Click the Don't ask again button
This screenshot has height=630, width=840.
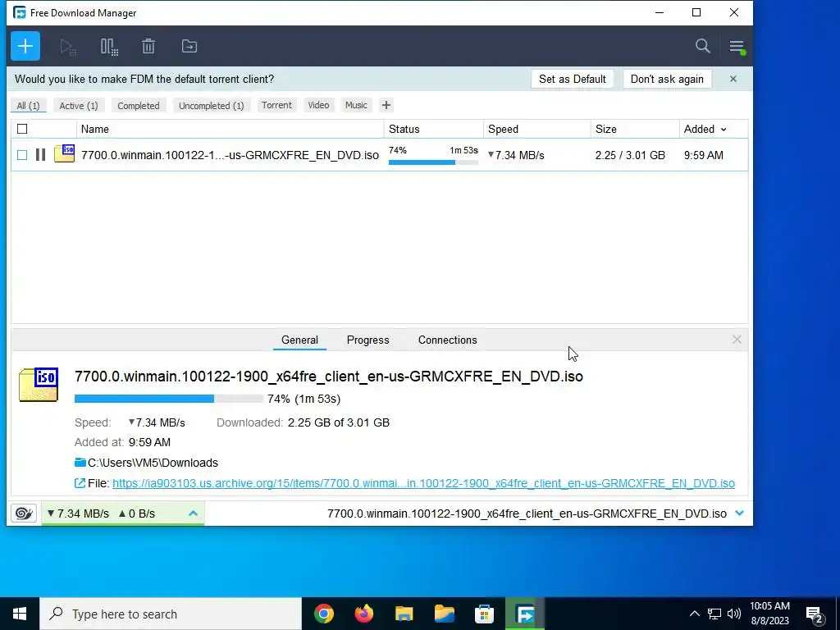(x=667, y=80)
